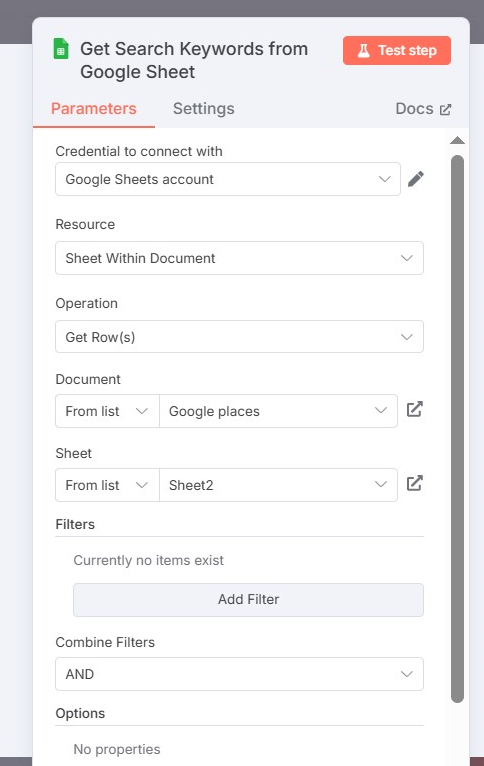Change Document mode From list dropdown

(107, 411)
